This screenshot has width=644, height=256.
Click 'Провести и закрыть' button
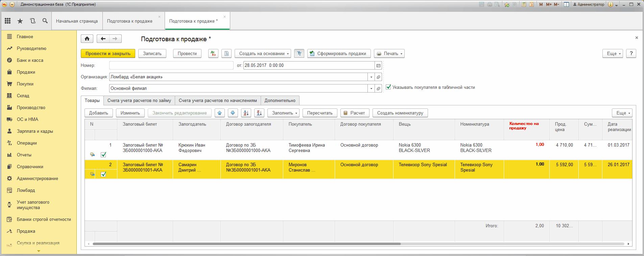pyautogui.click(x=108, y=54)
